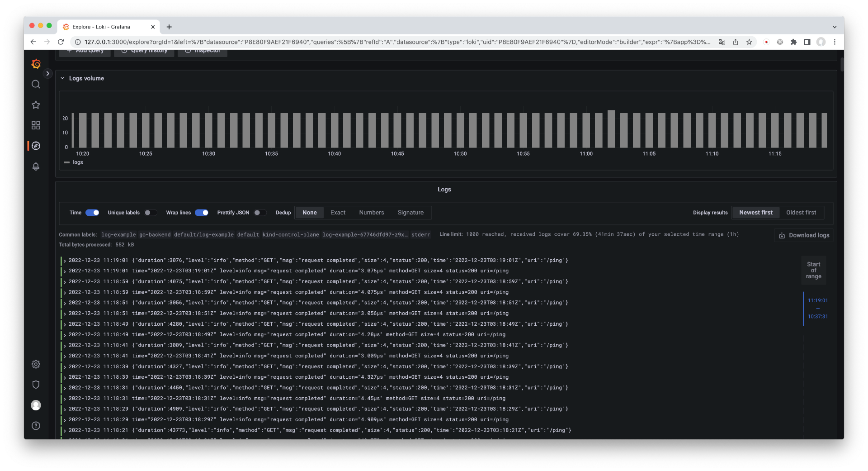Screen dimensions: 868x471
Task: Toggle the Time switch off
Action: click(x=92, y=213)
